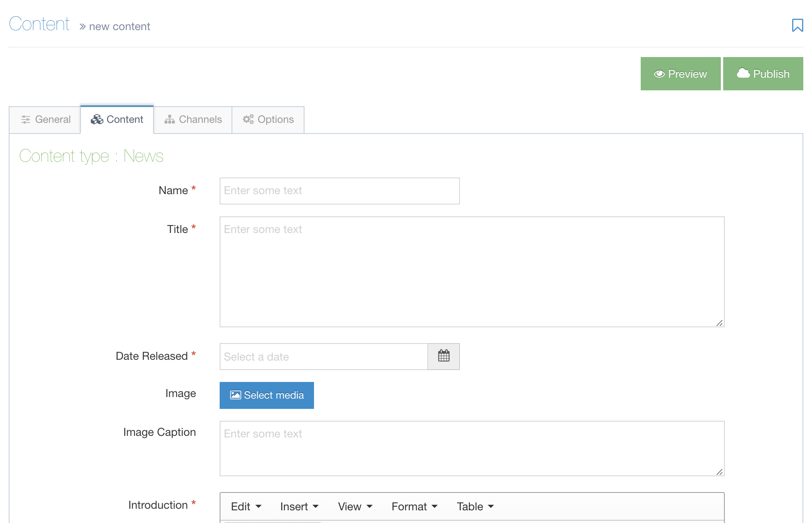Click the Image Caption text area

click(x=472, y=448)
